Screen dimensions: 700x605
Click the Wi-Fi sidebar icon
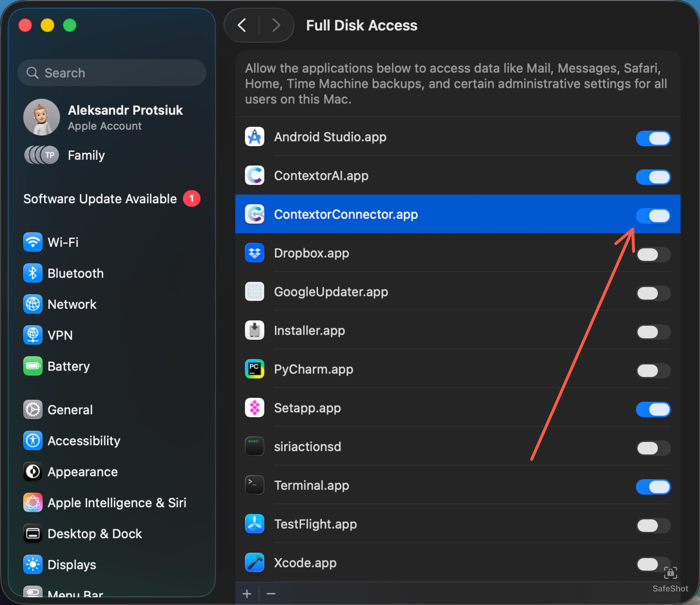pos(33,242)
